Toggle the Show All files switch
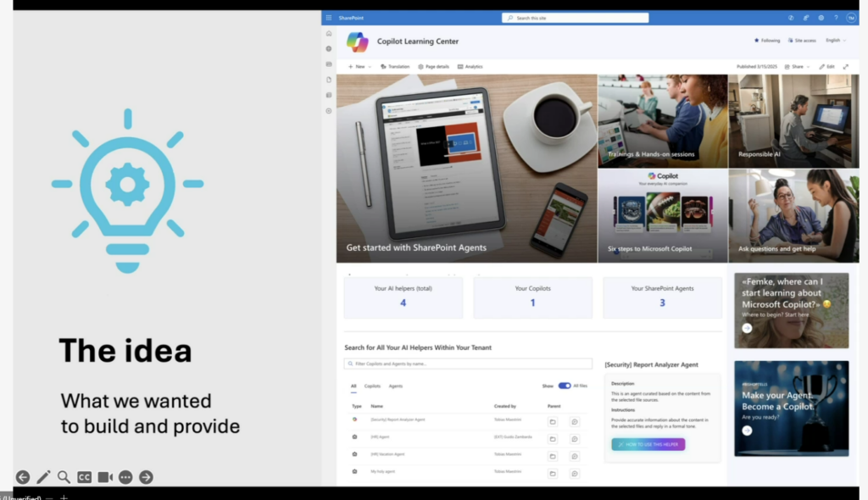Image resolution: width=868 pixels, height=500 pixels. tap(564, 386)
